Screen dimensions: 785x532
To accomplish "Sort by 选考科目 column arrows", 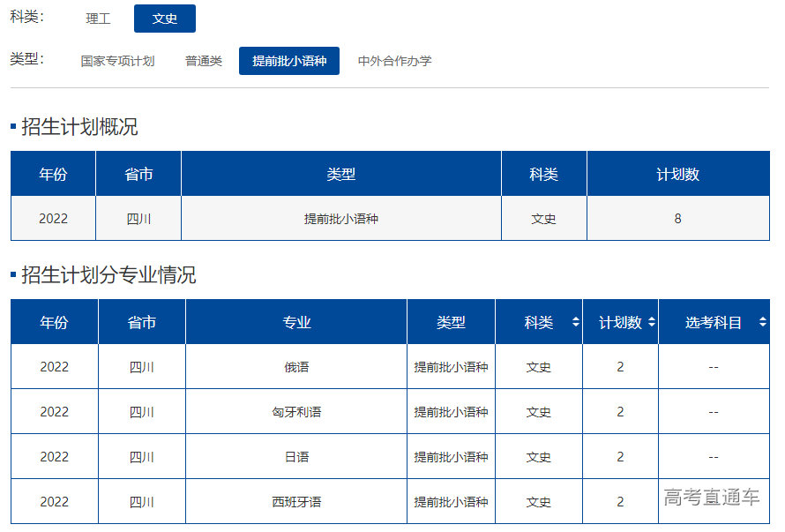I will pos(762,323).
